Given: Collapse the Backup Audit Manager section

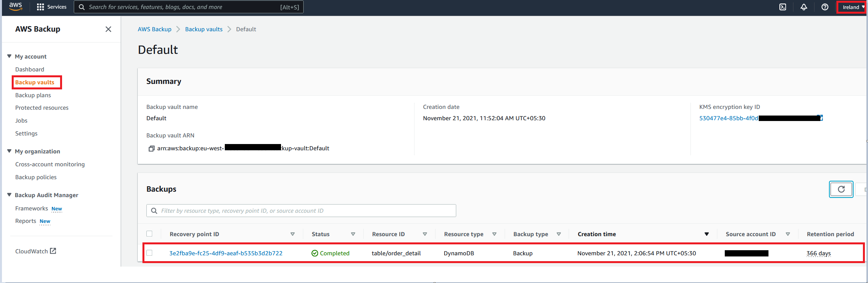Looking at the screenshot, I should pos(9,195).
